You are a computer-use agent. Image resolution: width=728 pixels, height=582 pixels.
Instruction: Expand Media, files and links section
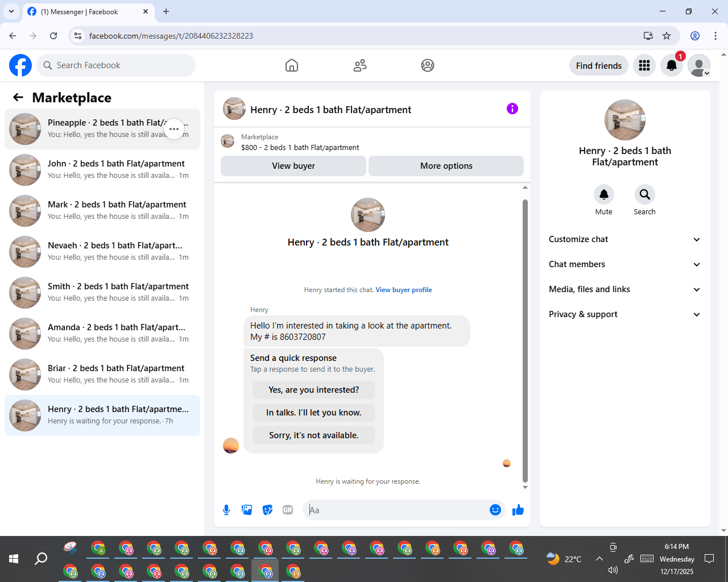[624, 289]
